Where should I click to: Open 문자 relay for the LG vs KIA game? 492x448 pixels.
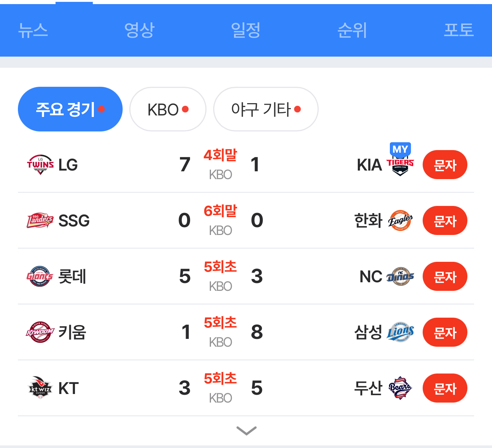pos(445,165)
